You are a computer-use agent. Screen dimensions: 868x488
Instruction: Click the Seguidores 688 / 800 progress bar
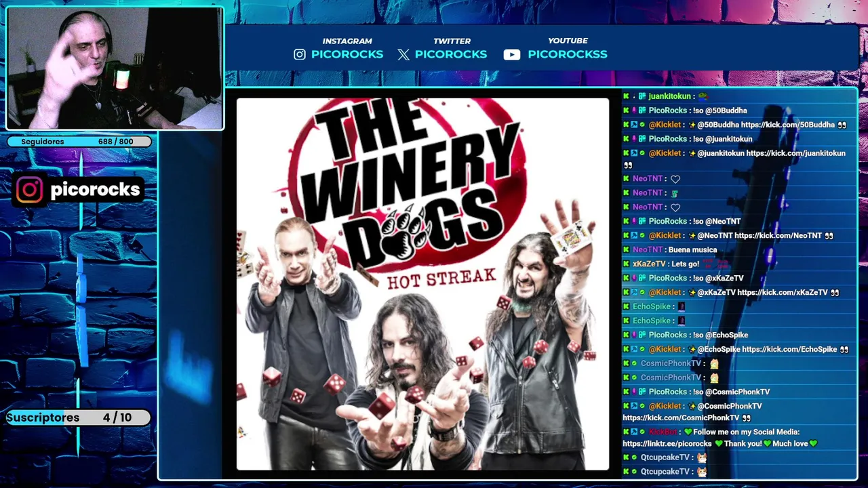tap(79, 142)
